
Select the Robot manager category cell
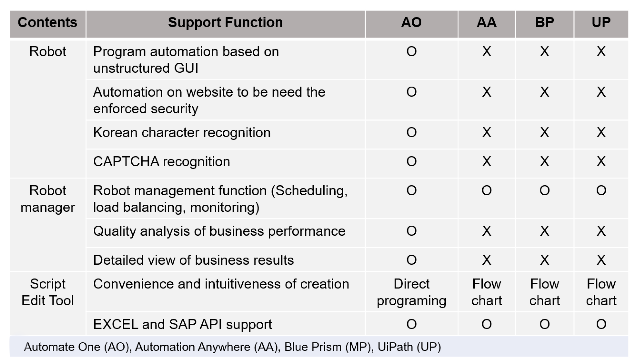pyautogui.click(x=48, y=199)
